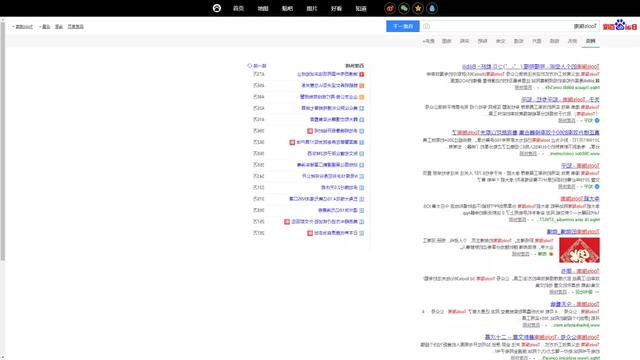
Task: Click the refresh icon beside 换一换
Action: click(249, 65)
